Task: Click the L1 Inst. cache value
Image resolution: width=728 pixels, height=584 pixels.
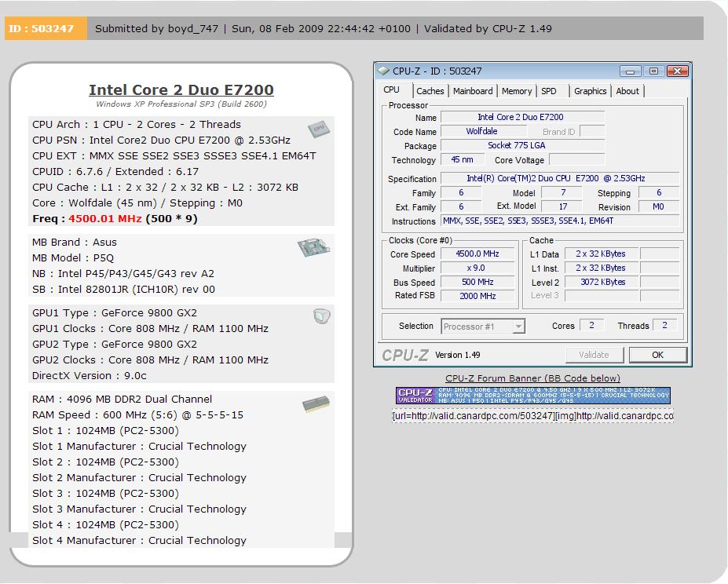Action: coord(602,268)
